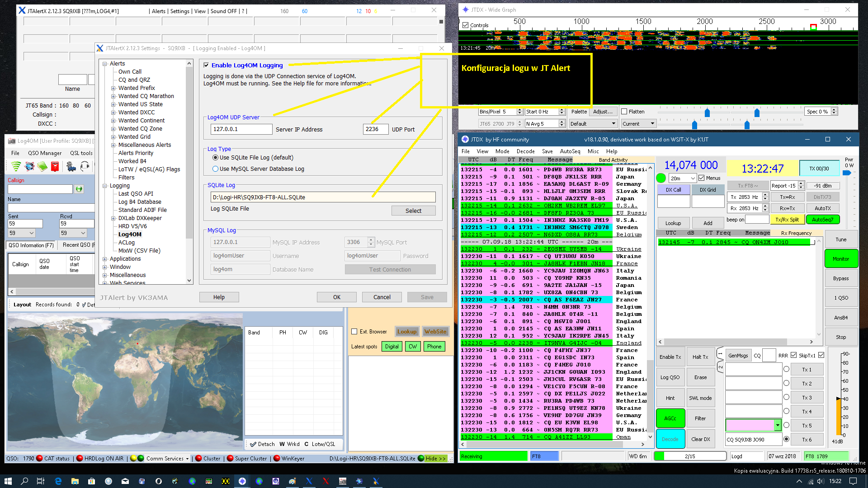Open the Decode menu in JTDX
868x488 pixels.
coord(525,151)
